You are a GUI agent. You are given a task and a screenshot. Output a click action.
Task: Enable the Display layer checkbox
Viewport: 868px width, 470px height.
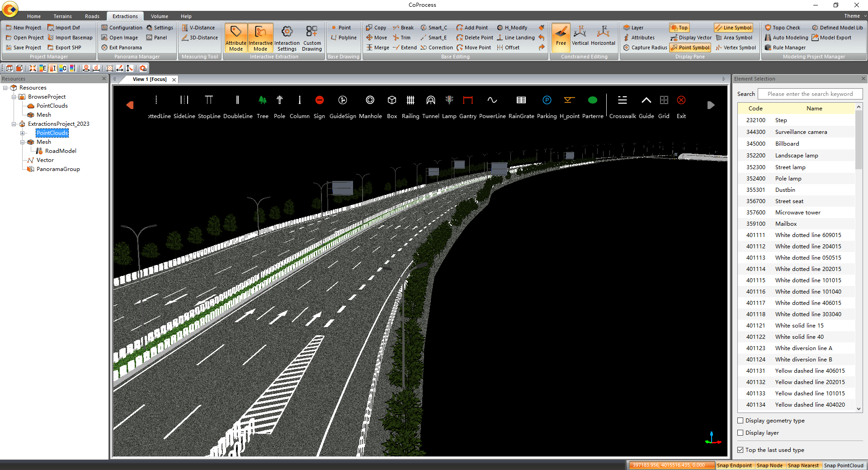(x=740, y=433)
